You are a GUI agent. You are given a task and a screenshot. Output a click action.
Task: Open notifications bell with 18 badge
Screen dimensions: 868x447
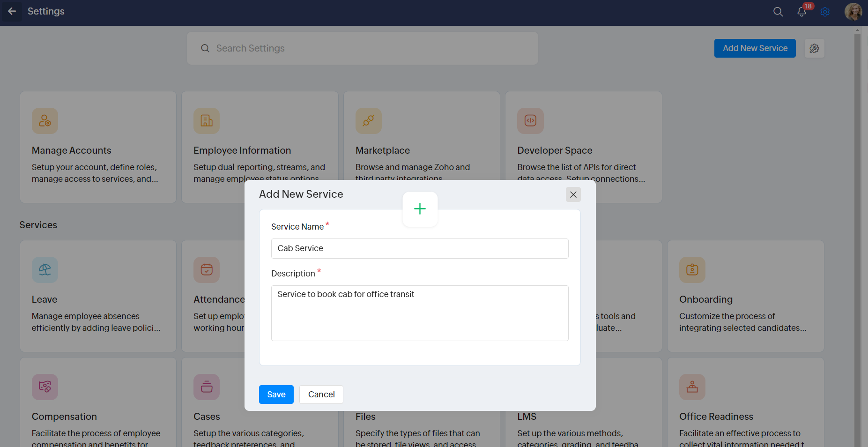pos(802,12)
